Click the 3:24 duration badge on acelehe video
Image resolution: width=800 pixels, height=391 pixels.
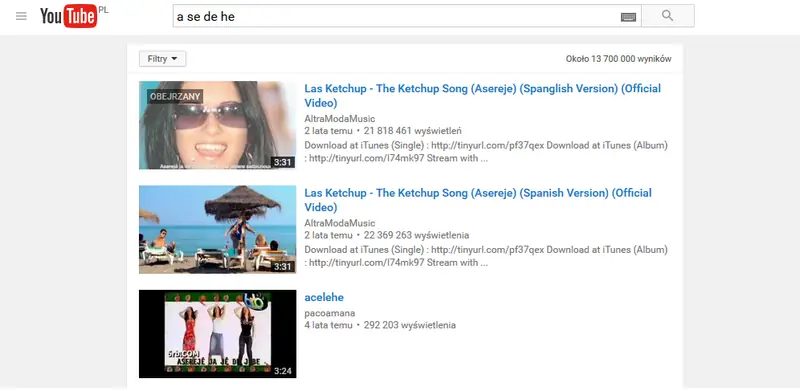pos(282,371)
